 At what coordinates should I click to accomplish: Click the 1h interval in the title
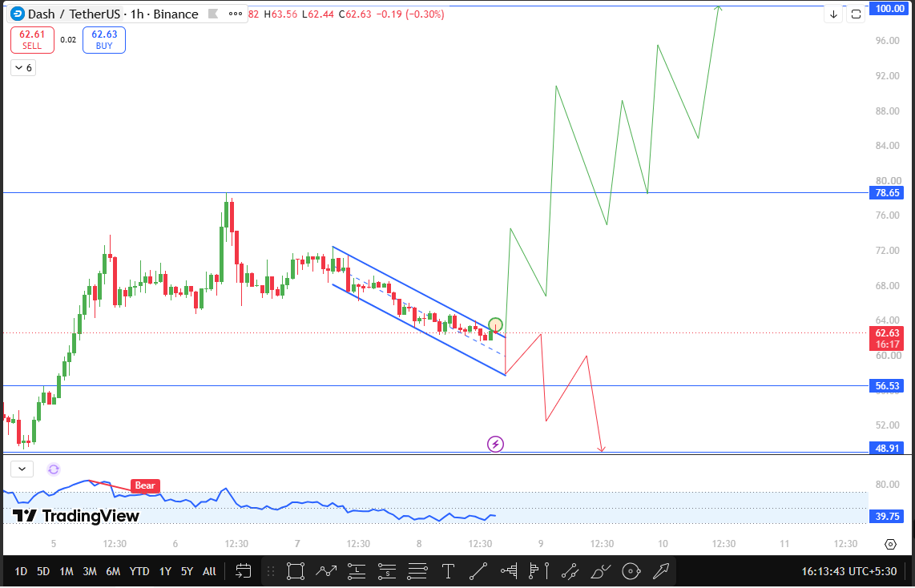pyautogui.click(x=137, y=14)
